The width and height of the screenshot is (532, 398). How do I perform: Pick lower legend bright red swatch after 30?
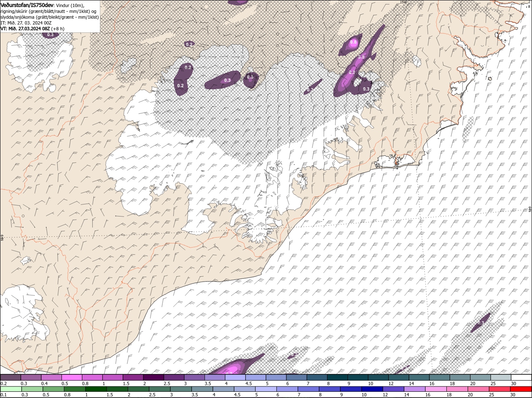pos(521,389)
